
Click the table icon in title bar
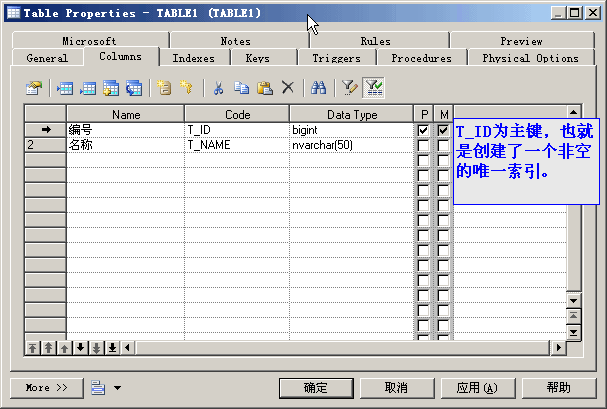(14, 13)
